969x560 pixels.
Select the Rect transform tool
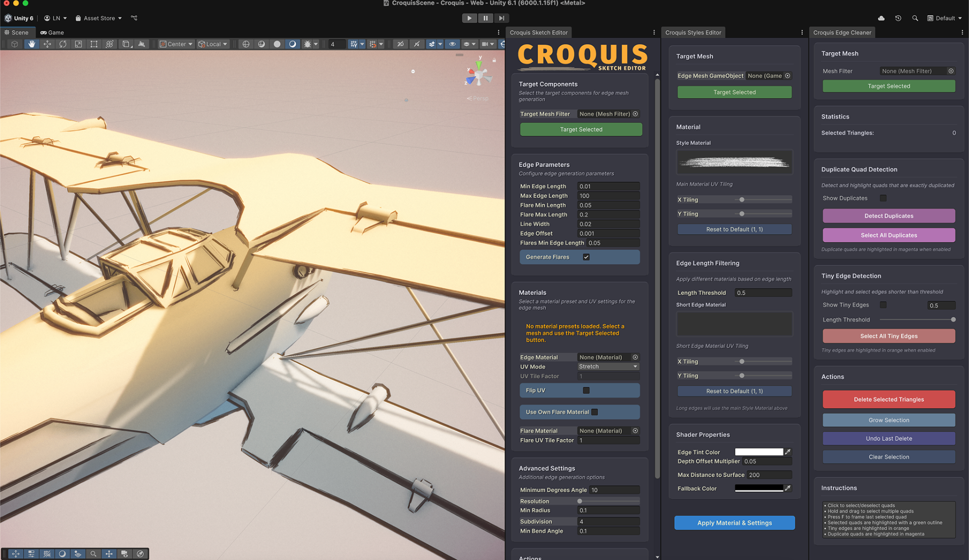tap(94, 44)
